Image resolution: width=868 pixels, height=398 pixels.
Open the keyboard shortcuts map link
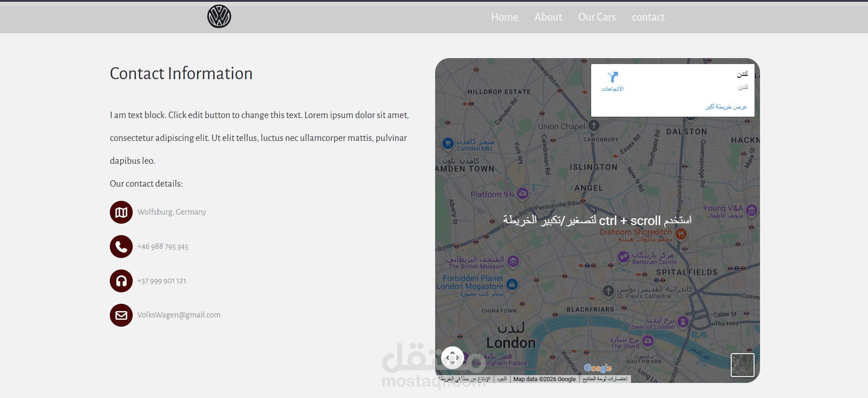605,379
